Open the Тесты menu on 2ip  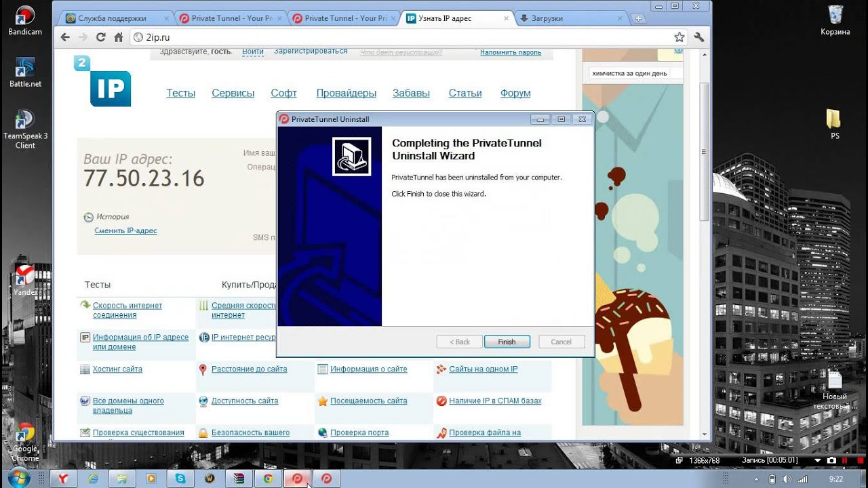pos(181,94)
